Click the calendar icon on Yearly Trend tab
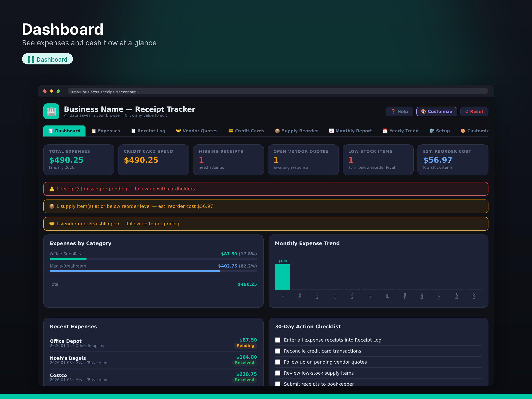Image resolution: width=532 pixels, height=399 pixels. 385,131
